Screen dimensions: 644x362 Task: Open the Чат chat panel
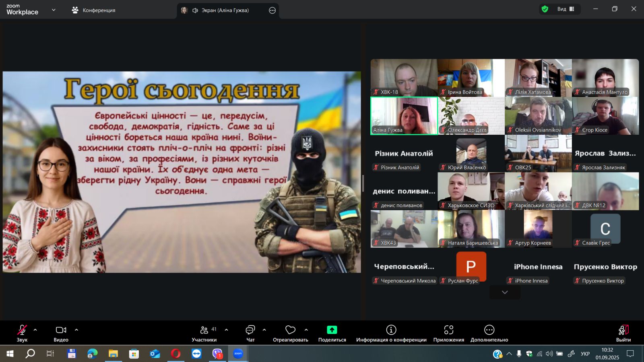point(250,333)
